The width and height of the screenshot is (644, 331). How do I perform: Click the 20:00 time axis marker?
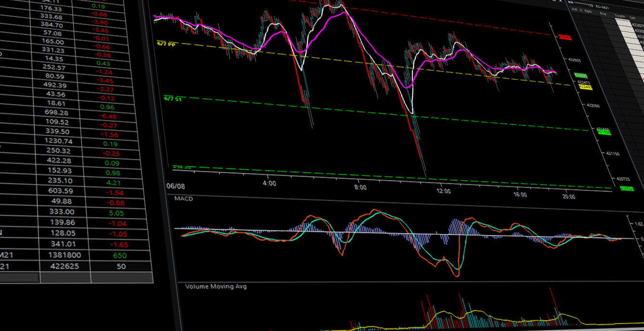click(568, 196)
